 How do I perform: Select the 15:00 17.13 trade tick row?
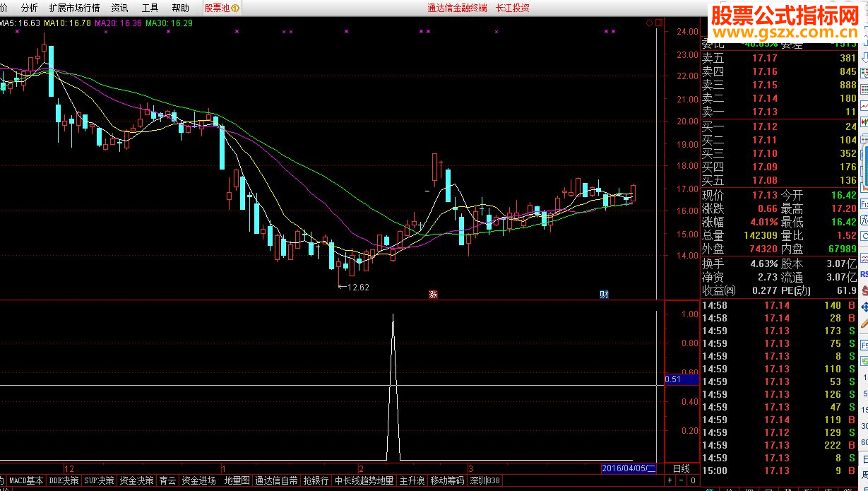778,471
